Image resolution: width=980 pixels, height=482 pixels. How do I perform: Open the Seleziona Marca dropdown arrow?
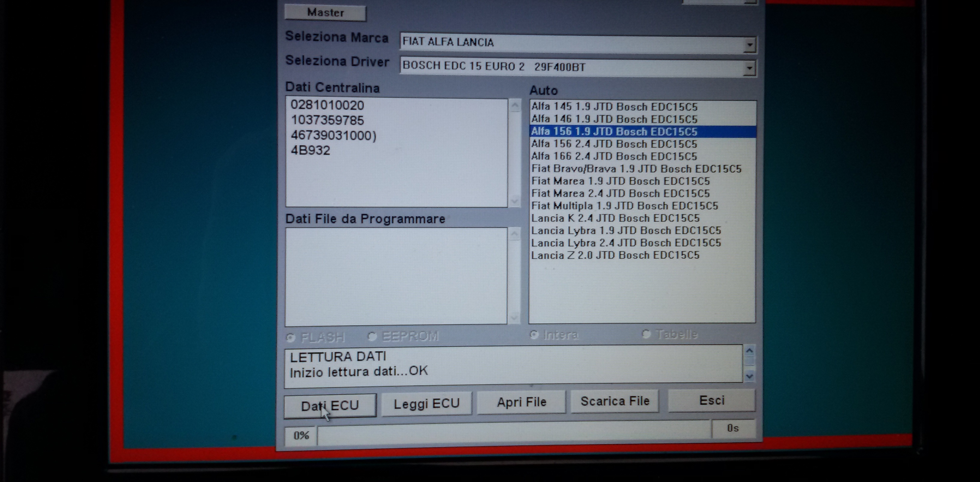(x=749, y=45)
